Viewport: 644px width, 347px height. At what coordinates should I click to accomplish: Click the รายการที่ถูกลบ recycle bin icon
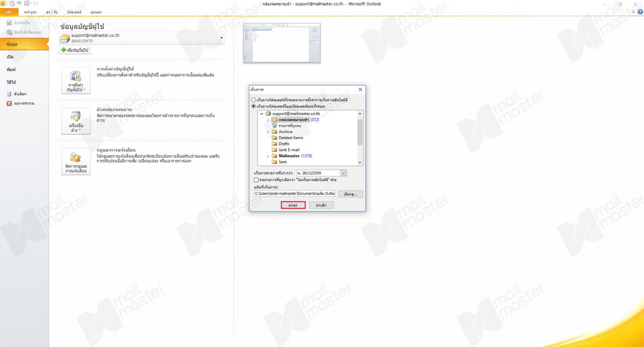(x=275, y=126)
